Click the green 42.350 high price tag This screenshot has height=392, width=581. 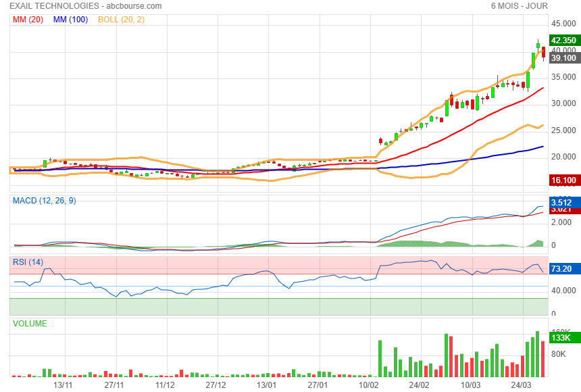click(564, 41)
